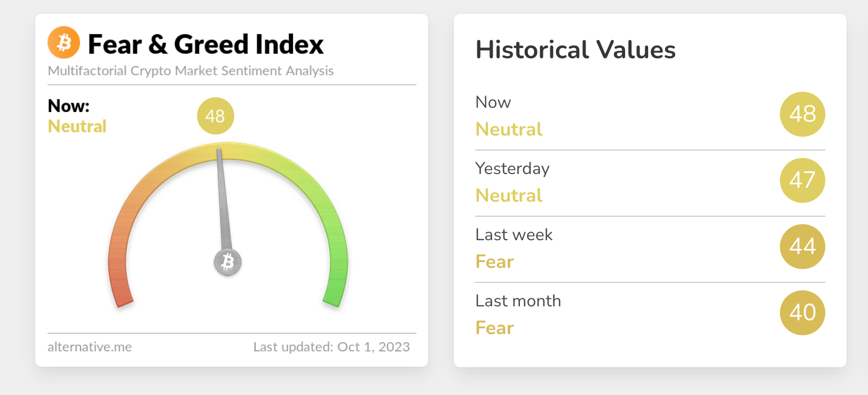Click the Historical Values heading
This screenshot has width=868, height=395.
coord(575,50)
